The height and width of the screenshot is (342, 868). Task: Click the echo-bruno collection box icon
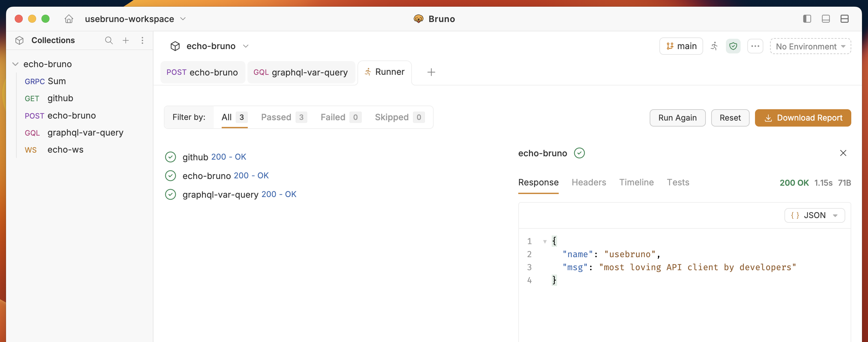[175, 46]
